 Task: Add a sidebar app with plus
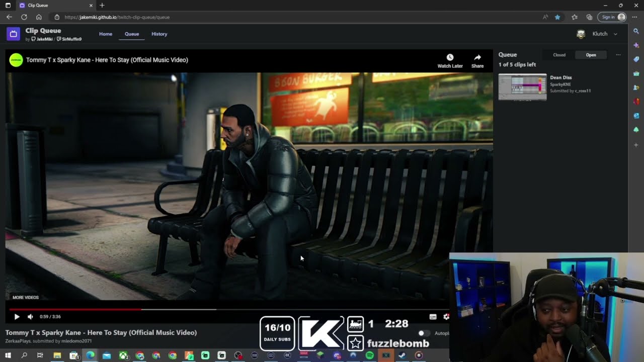point(636,145)
